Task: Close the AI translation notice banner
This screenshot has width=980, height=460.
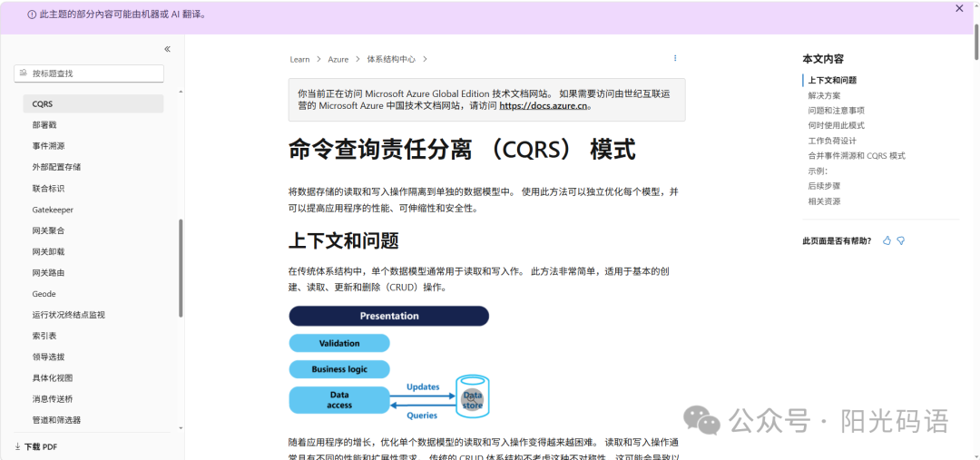Action: [959, 8]
